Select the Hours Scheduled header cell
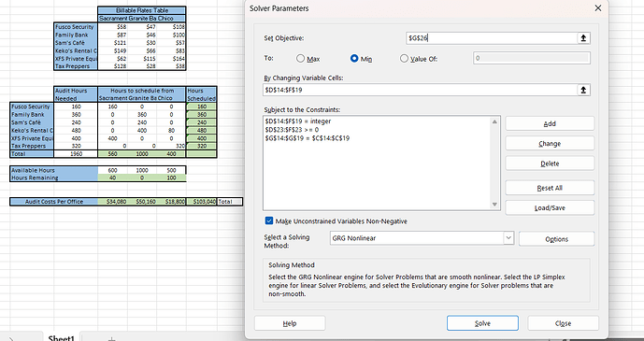644x341 pixels. (x=201, y=94)
